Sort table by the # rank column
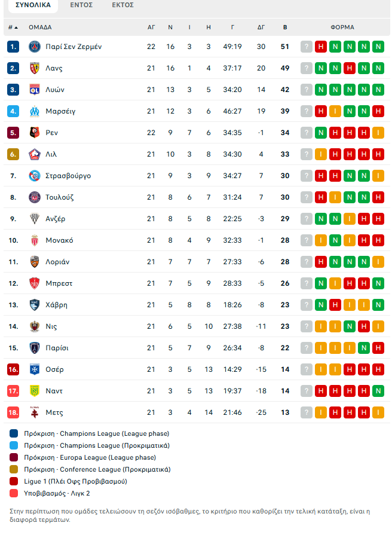The height and width of the screenshot is (535, 392). point(13,27)
